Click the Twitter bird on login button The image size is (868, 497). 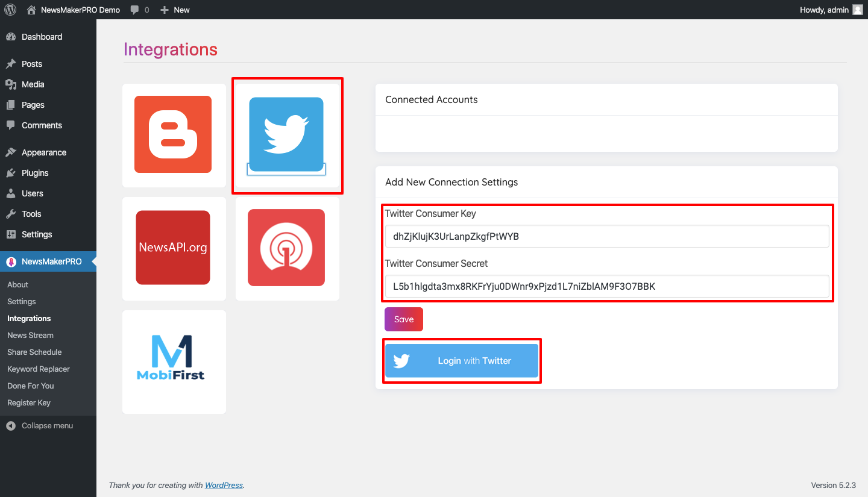401,361
